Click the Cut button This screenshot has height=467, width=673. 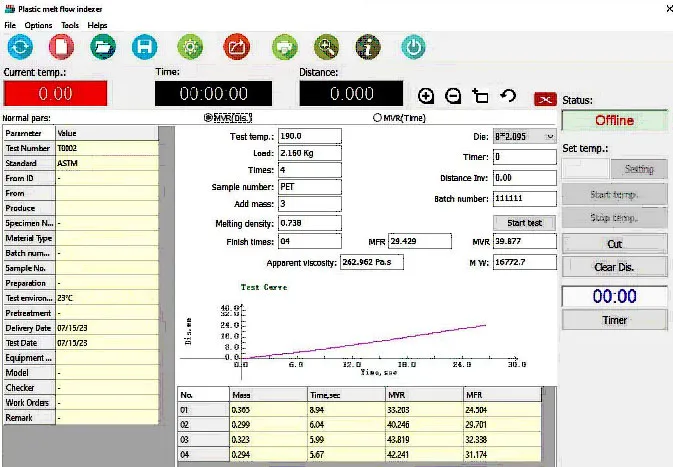[x=615, y=244]
